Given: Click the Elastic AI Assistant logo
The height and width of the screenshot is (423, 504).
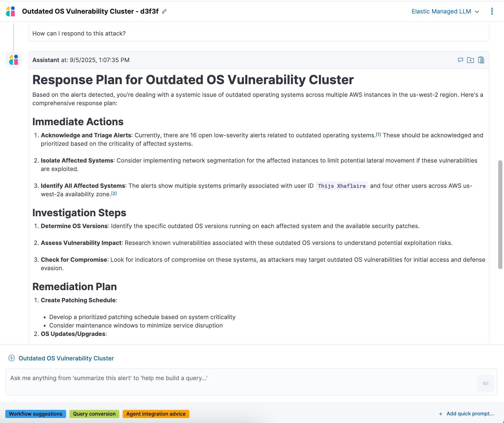Looking at the screenshot, I should click(x=10, y=11).
